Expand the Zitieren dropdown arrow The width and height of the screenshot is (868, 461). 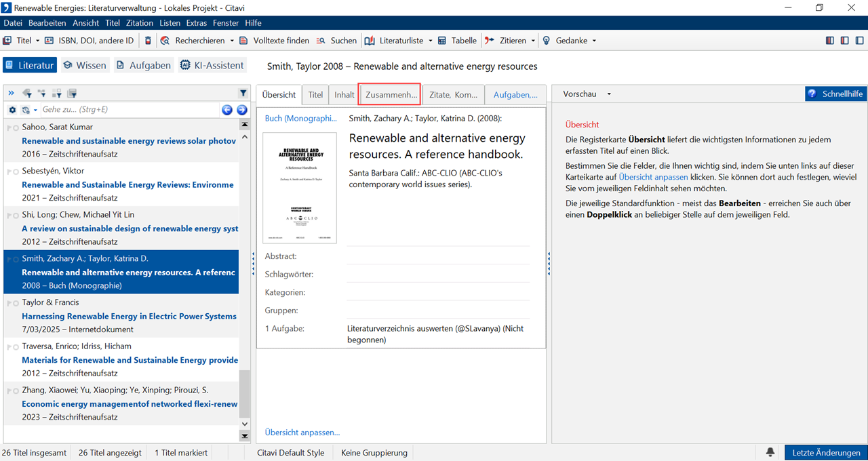pos(533,41)
